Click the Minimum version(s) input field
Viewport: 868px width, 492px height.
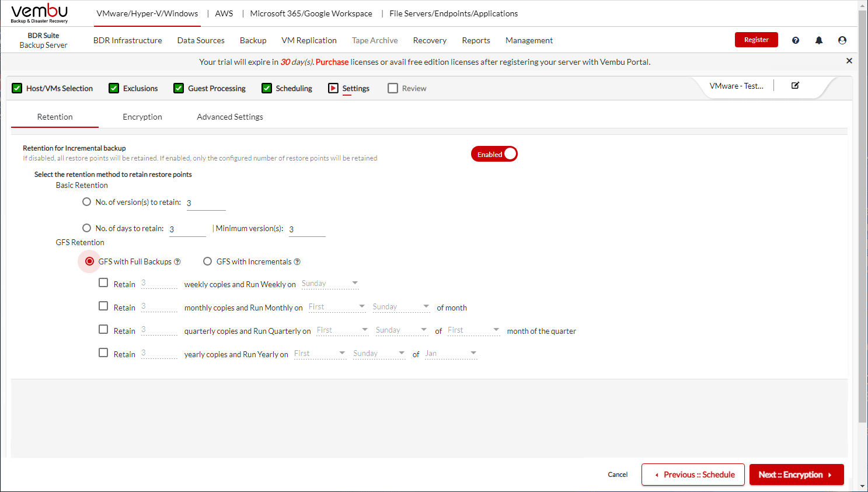pyautogui.click(x=307, y=229)
